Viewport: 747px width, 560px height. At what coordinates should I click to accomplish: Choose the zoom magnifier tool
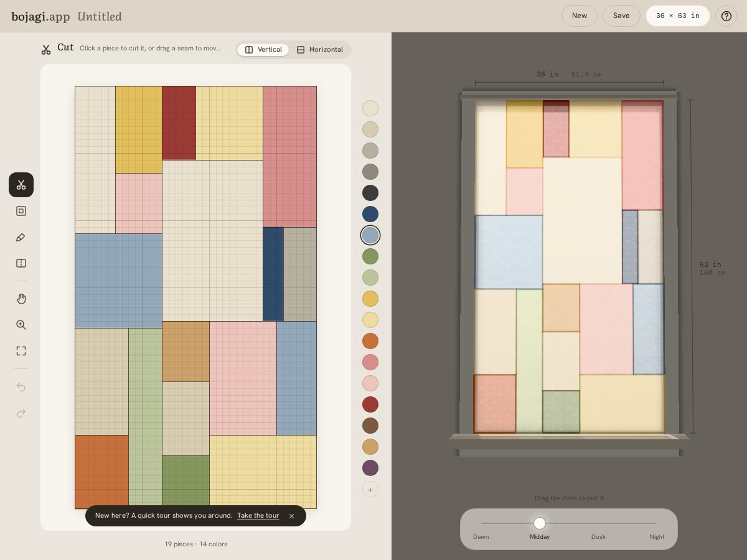pos(21,325)
